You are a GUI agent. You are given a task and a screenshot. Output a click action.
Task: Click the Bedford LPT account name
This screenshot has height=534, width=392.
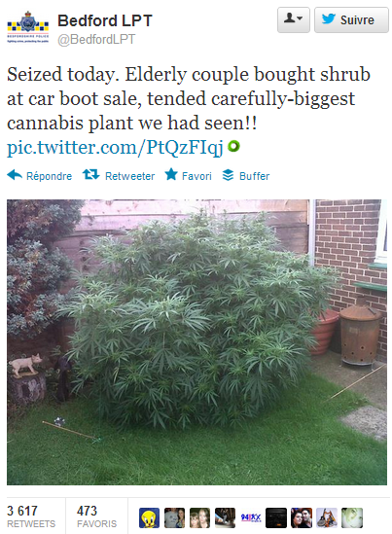point(105,20)
